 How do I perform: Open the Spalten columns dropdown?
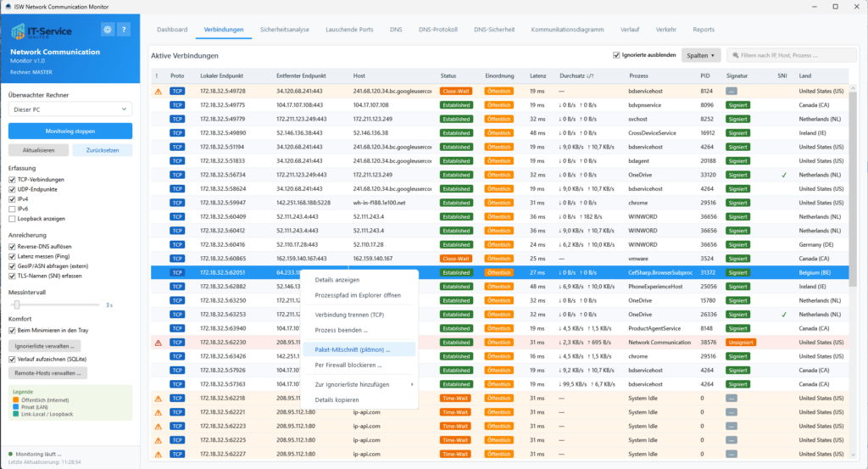coord(701,55)
